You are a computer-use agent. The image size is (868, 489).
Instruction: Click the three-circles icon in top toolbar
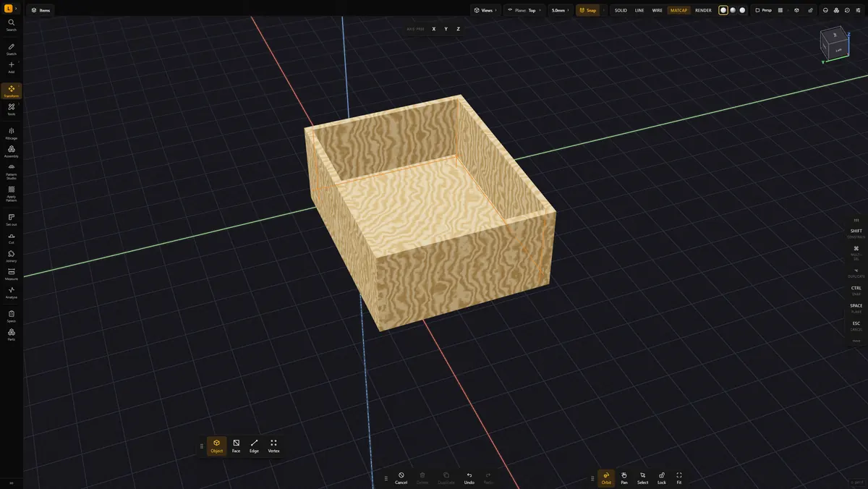pyautogui.click(x=836, y=10)
